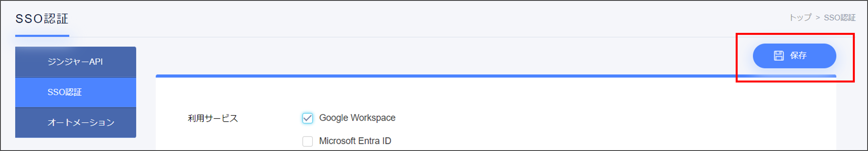Click the floppy disk save icon

click(x=778, y=56)
